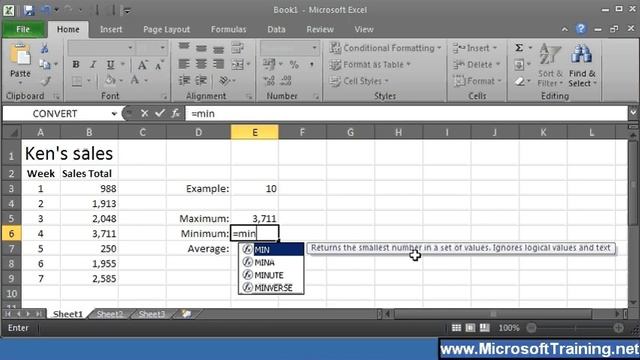Click the Increase Decimal icon

coord(269,81)
